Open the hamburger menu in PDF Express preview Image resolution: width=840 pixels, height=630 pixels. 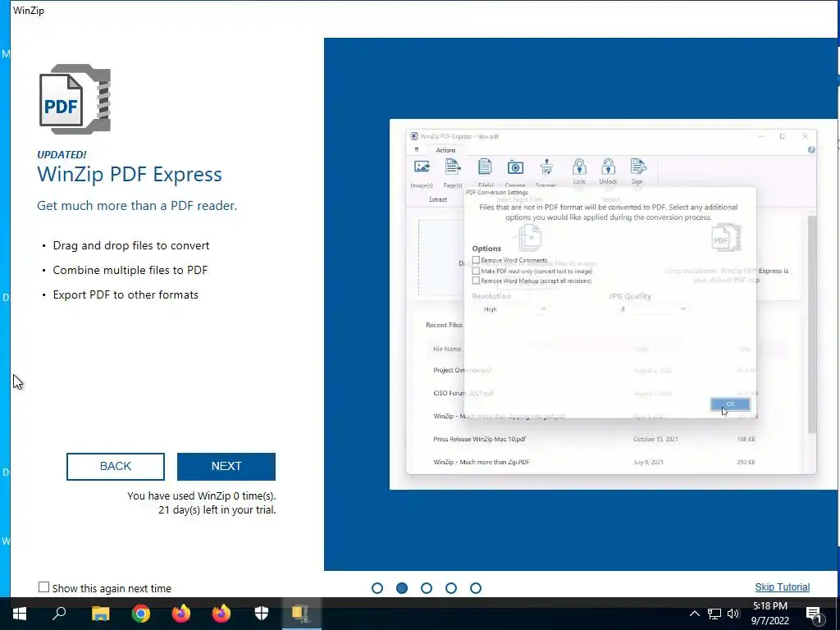(416, 150)
